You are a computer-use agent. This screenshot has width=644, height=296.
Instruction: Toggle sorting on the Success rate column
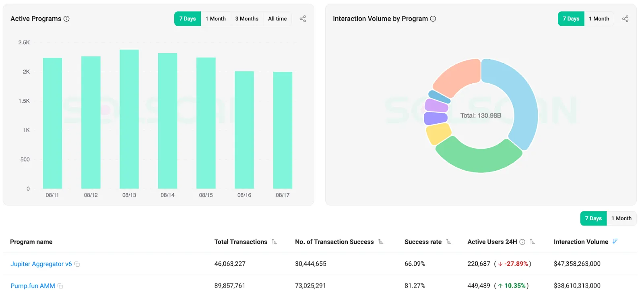(448, 242)
